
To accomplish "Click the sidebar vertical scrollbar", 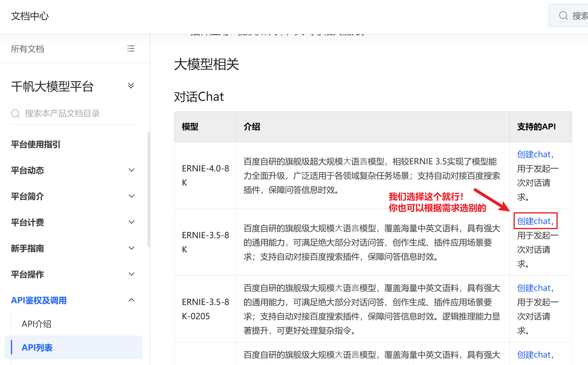I will (149, 190).
